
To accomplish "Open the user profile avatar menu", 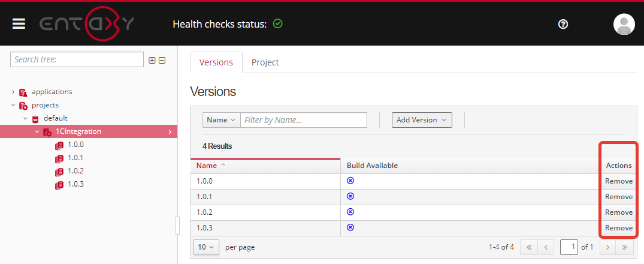I will point(624,24).
